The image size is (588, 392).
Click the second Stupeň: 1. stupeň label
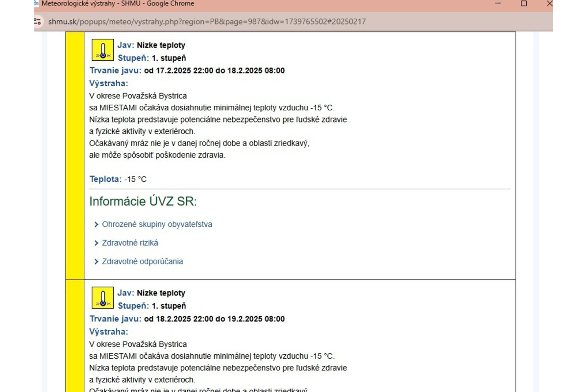(x=152, y=306)
